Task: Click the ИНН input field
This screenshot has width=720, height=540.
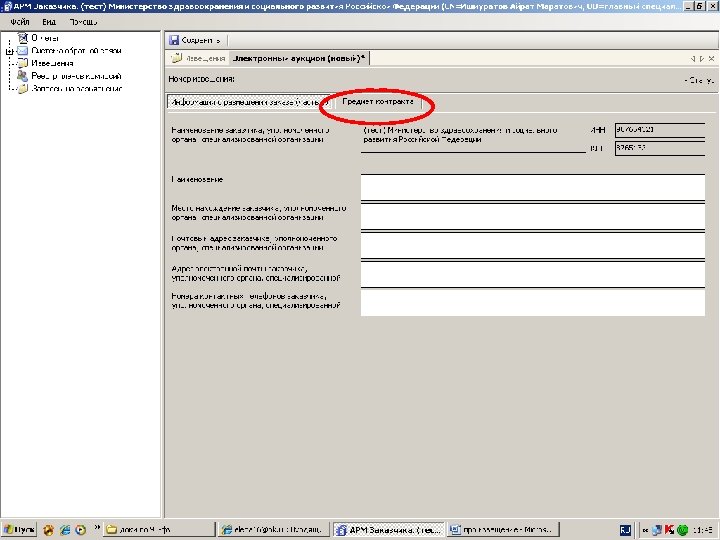Action: 660,130
